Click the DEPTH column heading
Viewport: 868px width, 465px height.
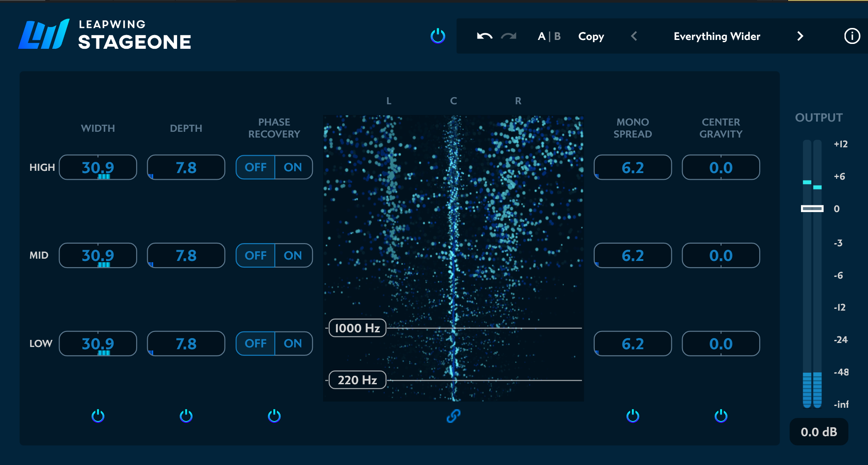click(x=186, y=128)
